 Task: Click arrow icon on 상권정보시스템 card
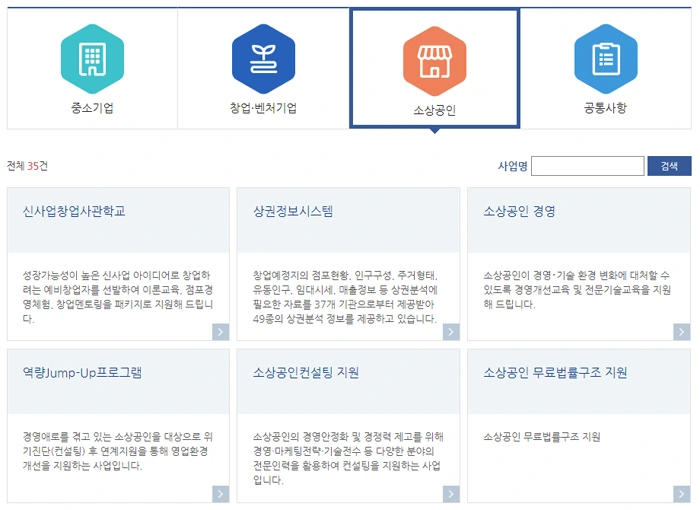(451, 332)
